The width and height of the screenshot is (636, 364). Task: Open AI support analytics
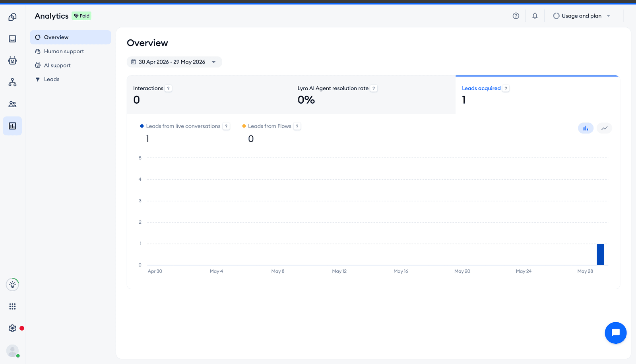pos(70,65)
